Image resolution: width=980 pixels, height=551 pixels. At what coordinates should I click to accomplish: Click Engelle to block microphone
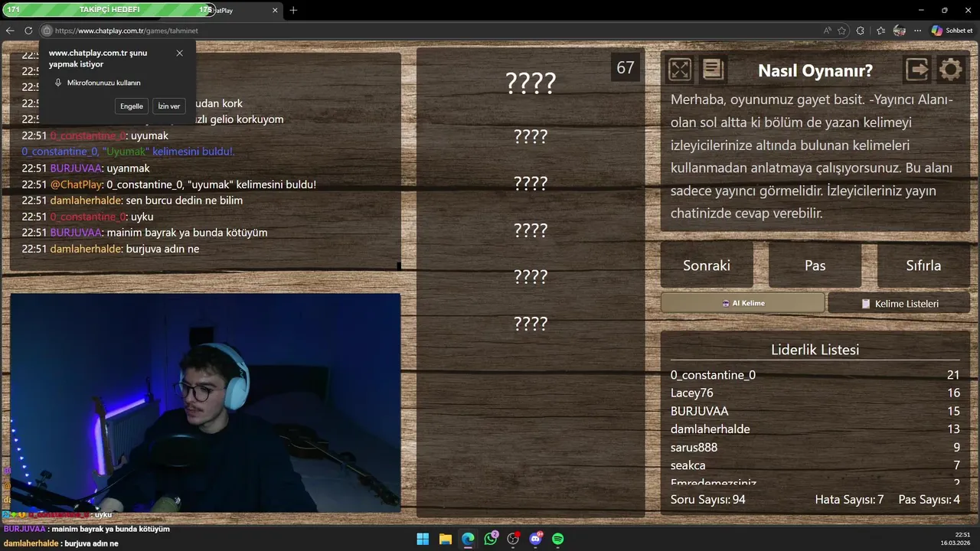[132, 106]
